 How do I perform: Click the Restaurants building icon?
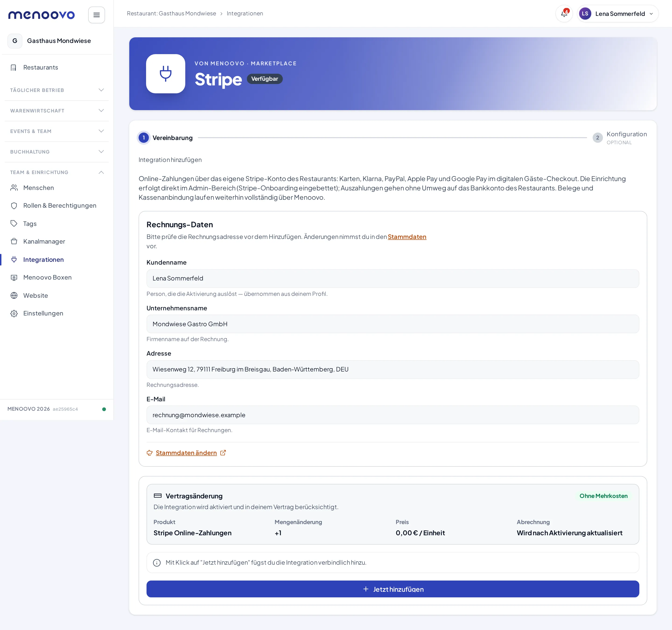14,68
